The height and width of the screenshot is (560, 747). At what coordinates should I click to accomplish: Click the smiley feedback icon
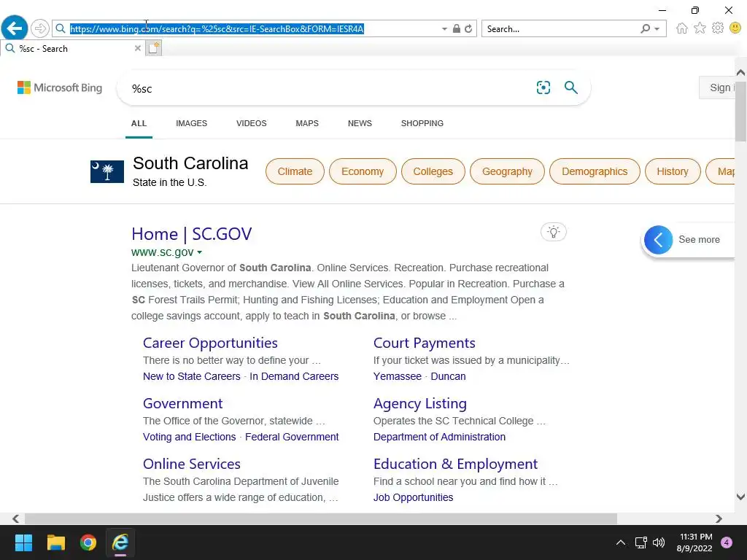(735, 28)
